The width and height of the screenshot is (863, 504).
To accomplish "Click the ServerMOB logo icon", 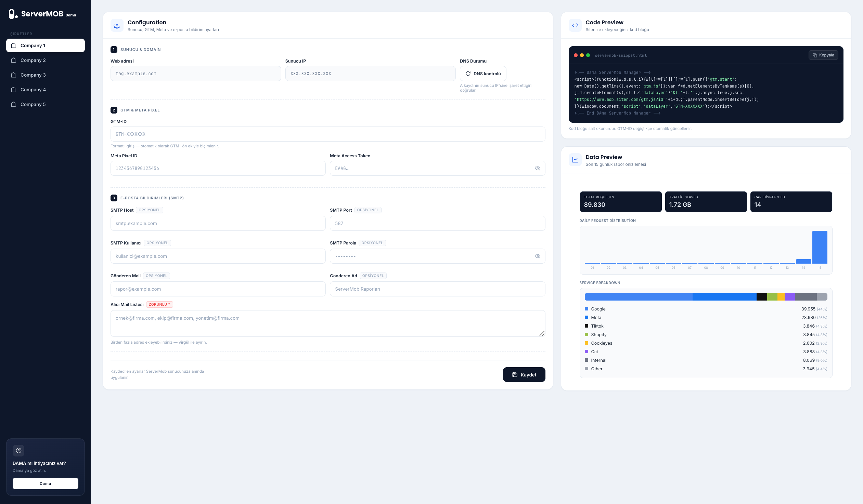I will click(x=13, y=14).
